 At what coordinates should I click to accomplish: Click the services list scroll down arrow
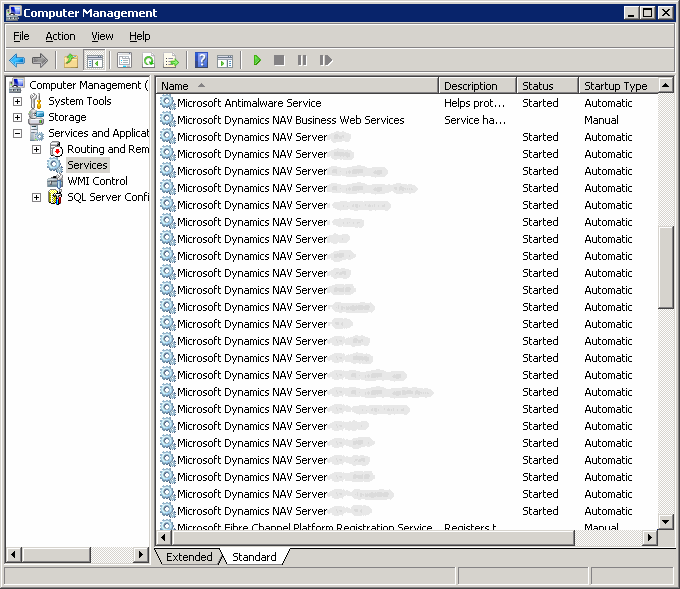point(666,522)
